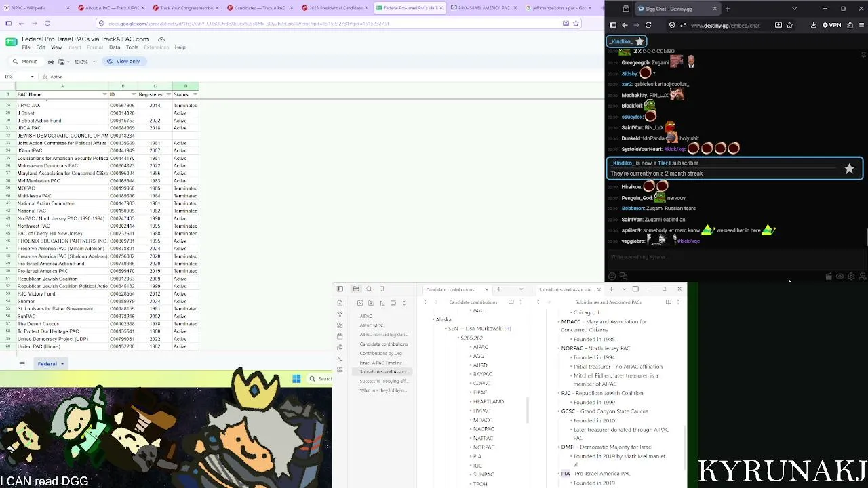This screenshot has width=868, height=488.
Task: Click the VPN button in Firefox toolbar
Action: [x=832, y=25]
